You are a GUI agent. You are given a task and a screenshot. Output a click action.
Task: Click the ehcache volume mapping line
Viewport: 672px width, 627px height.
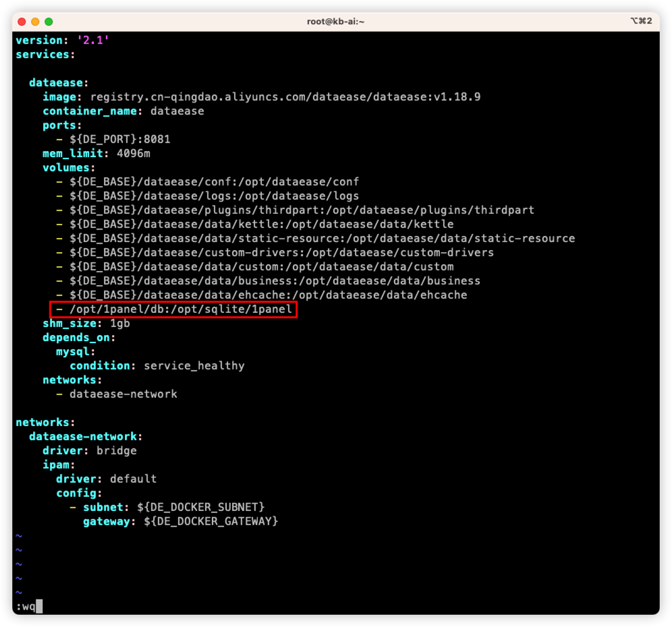pos(268,295)
